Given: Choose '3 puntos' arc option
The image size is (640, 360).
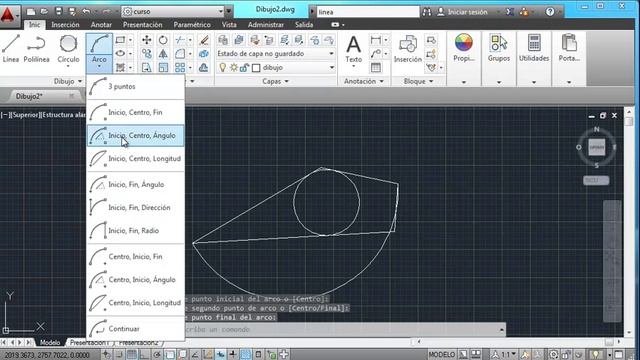Looking at the screenshot, I should click(136, 87).
